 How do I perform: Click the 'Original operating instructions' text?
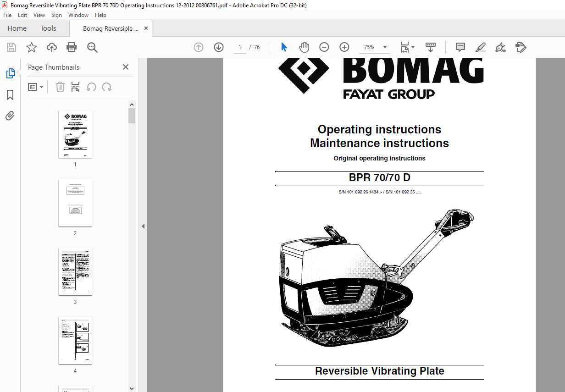pyautogui.click(x=380, y=158)
